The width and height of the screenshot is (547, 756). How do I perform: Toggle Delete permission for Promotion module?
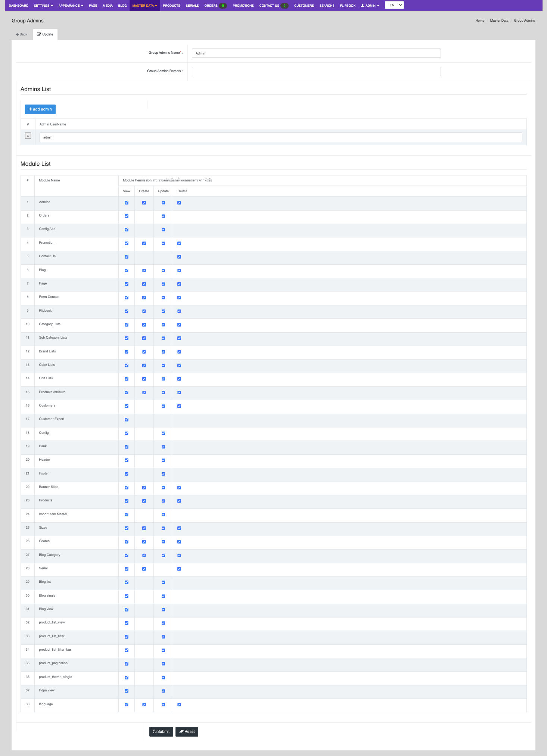coord(179,243)
